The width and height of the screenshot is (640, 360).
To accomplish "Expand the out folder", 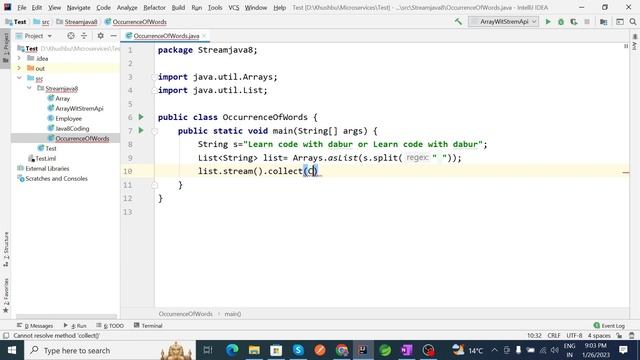I will click(19, 68).
